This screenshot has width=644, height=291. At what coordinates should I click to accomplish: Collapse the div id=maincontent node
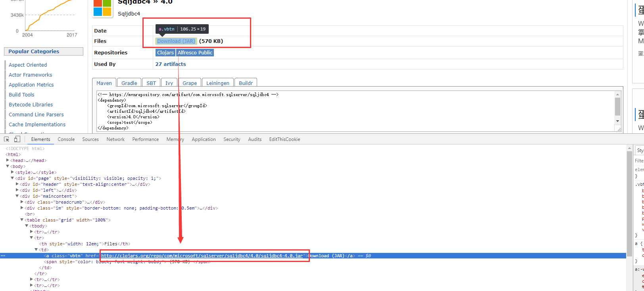(17, 196)
